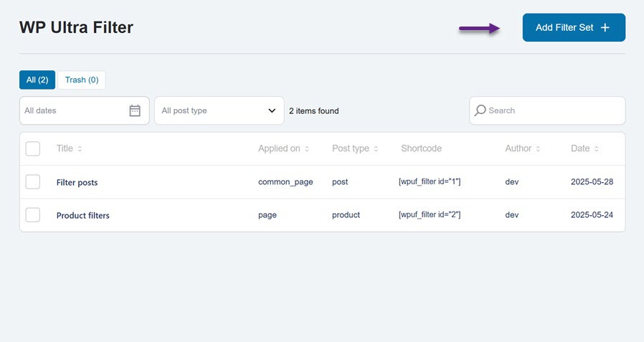This screenshot has height=342, width=644.
Task: Switch to the Trash (0) tab
Action: 82,80
